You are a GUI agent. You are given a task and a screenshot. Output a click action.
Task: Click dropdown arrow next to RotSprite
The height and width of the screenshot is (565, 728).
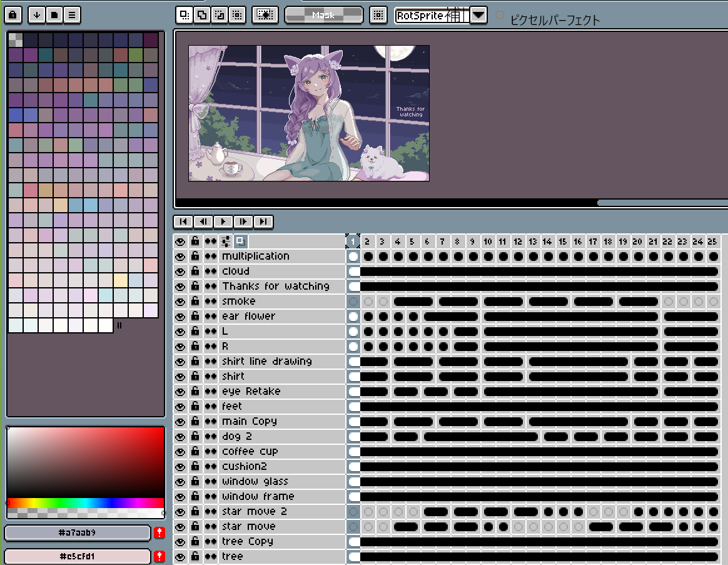click(x=478, y=16)
